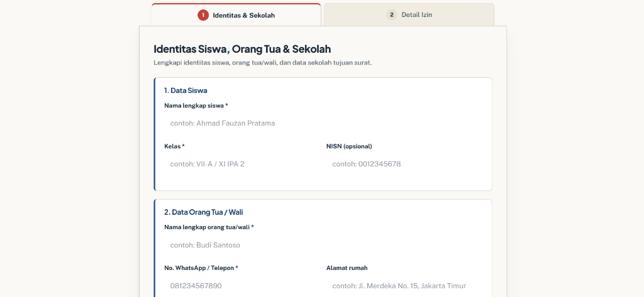The width and height of the screenshot is (644, 297).
Task: Click the heading Identitas Siswa, Orang Tua & Sekolah
Action: (242, 49)
